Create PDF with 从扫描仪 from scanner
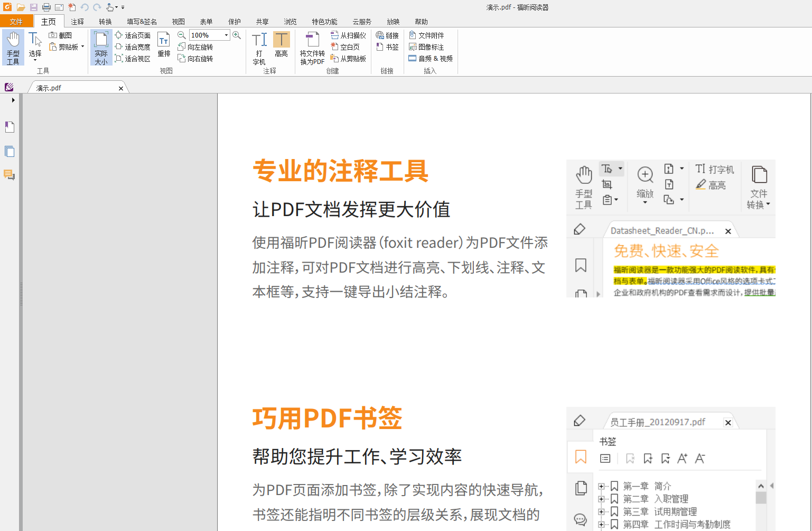This screenshot has width=812, height=531. (x=348, y=35)
